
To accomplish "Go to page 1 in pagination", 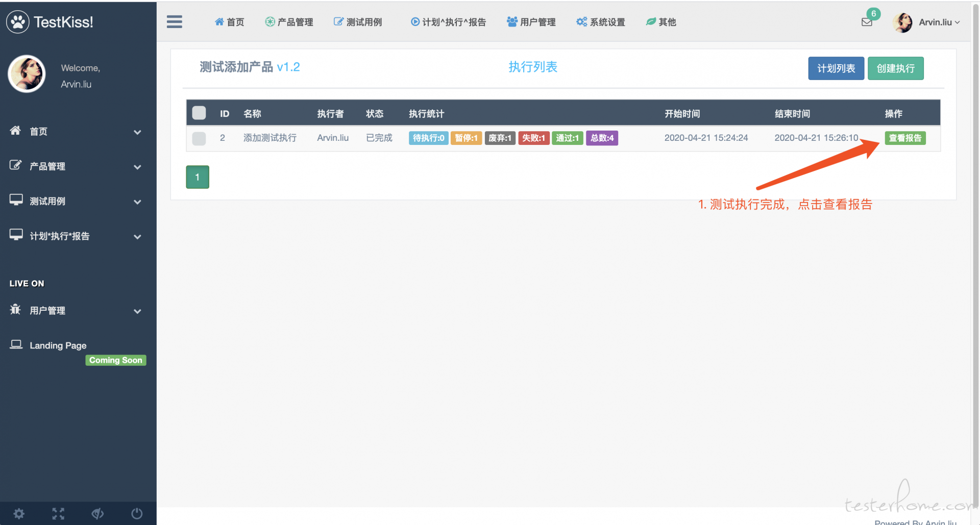I will pyautogui.click(x=198, y=177).
